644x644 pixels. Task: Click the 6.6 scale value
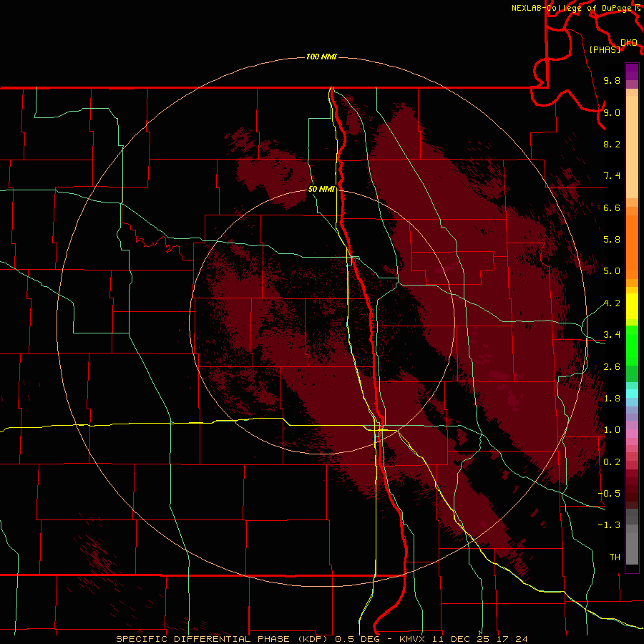click(612, 208)
